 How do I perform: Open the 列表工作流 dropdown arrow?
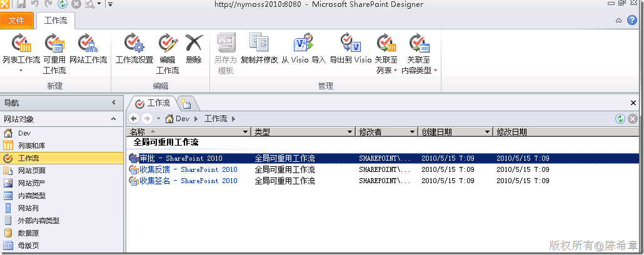21,70
